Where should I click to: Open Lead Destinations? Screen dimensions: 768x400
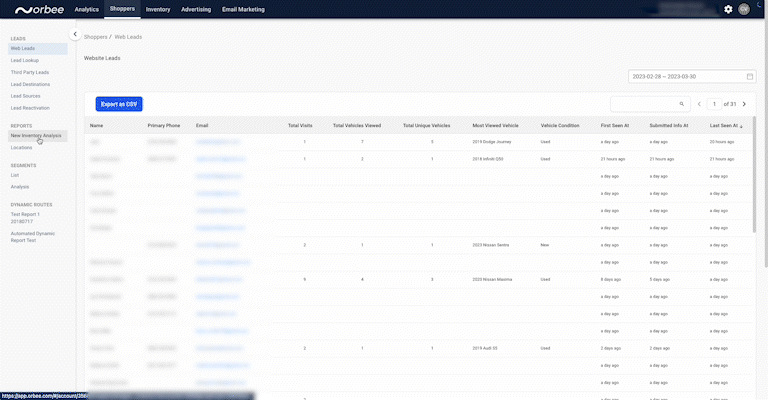coord(30,84)
